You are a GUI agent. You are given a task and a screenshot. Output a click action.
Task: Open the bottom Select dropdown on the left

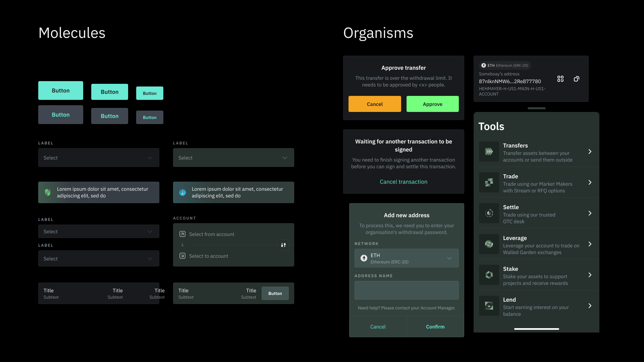(x=99, y=258)
